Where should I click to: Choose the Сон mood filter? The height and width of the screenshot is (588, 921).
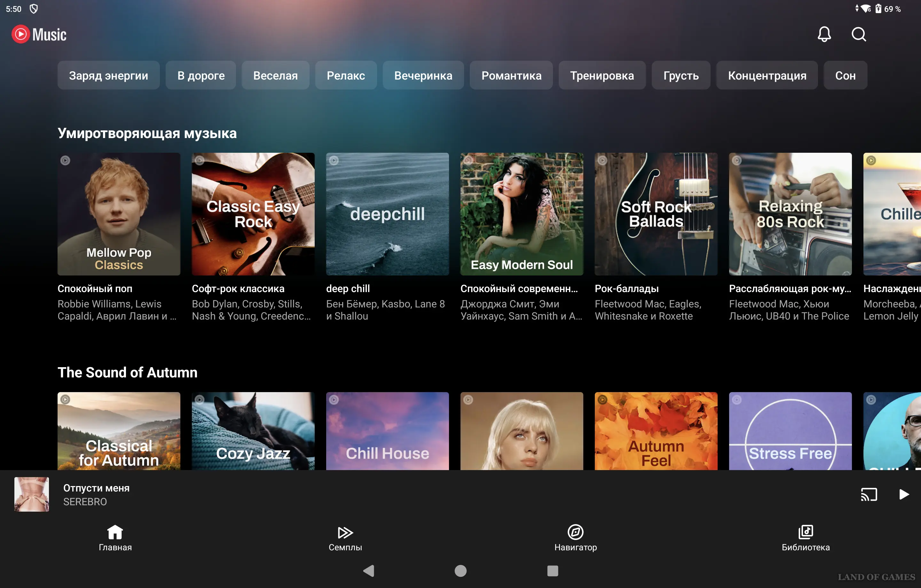pyautogui.click(x=845, y=75)
